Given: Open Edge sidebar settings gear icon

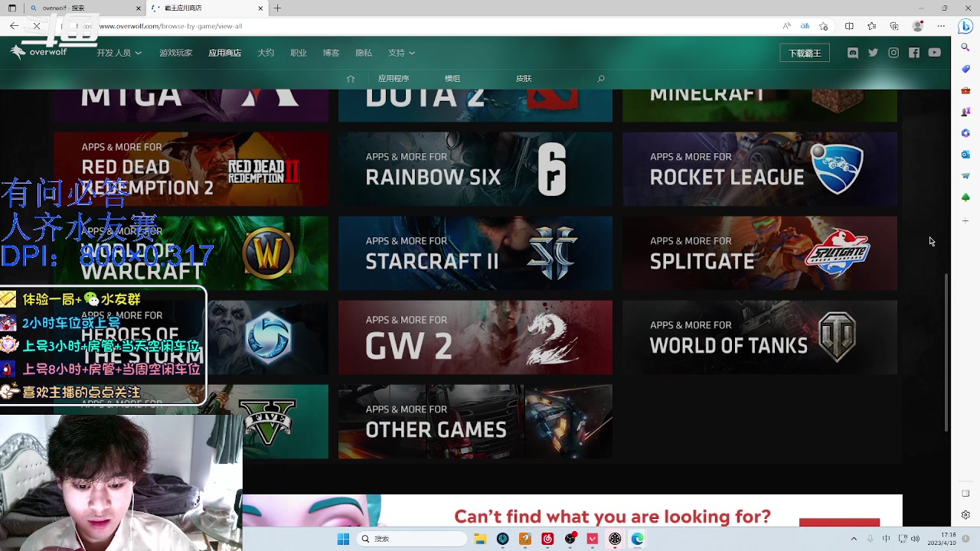Looking at the screenshot, I should point(965,515).
